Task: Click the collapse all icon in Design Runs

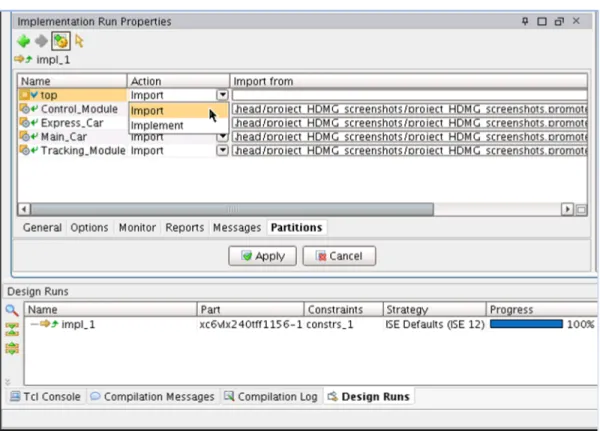Action: (x=12, y=329)
